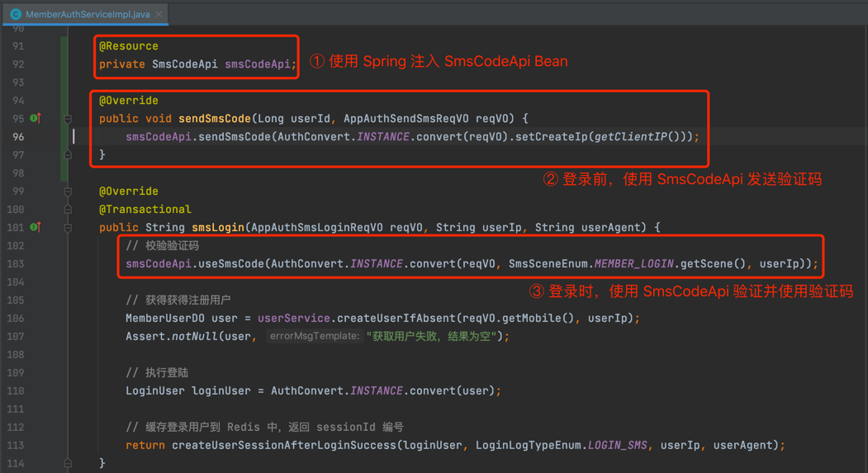Screen dimensions: 868x473
Task: Fold the @Override annotation block at line 99
Action: pyautogui.click(x=68, y=192)
